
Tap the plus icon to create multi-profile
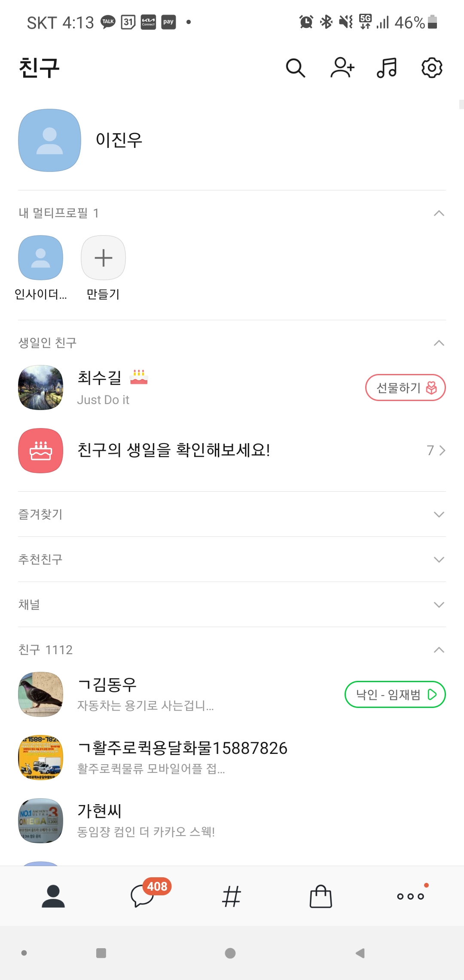(103, 258)
